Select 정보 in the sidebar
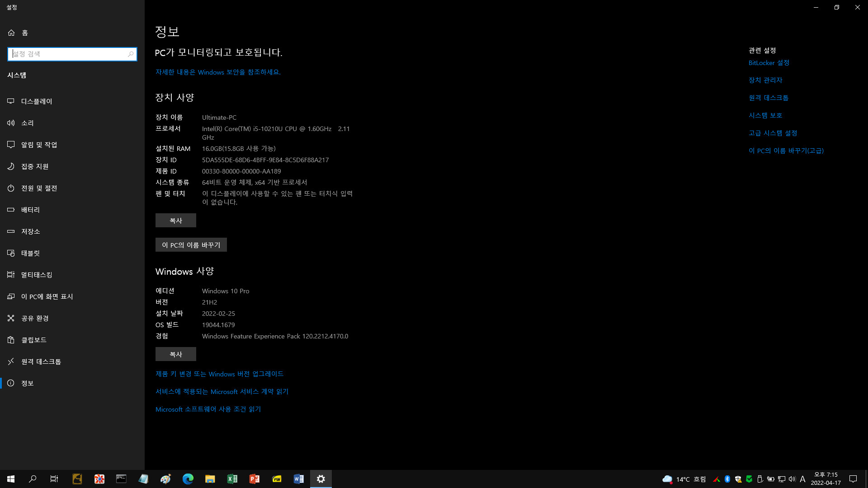This screenshot has width=868, height=488. click(x=72, y=383)
